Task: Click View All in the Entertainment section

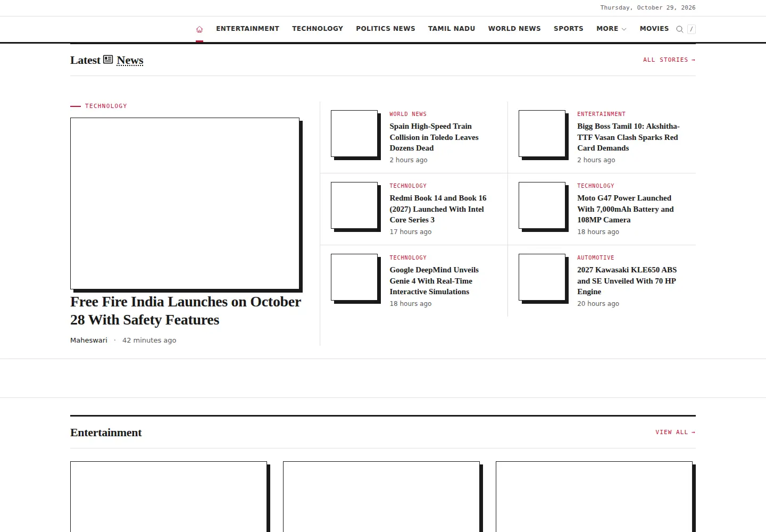Action: (676, 433)
